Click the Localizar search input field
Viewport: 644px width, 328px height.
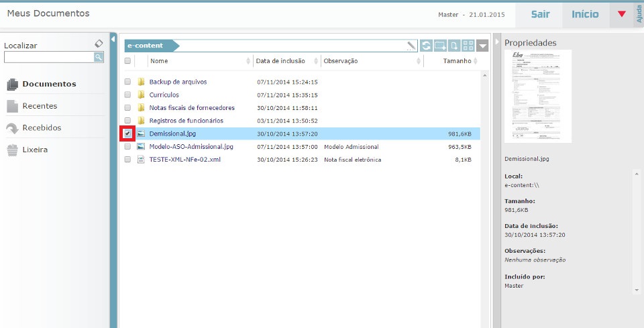[48, 58]
